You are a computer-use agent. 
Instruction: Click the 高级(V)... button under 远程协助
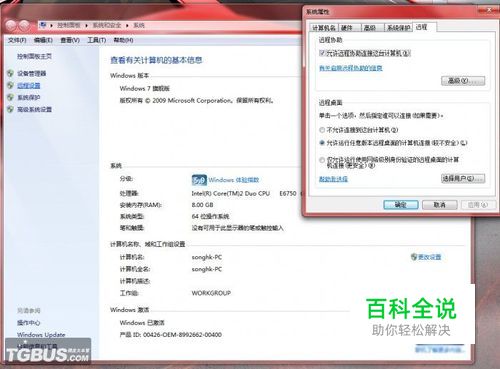click(x=463, y=81)
